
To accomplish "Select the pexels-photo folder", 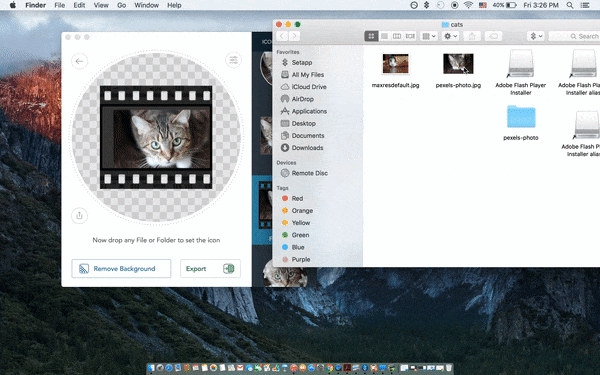I will click(521, 117).
